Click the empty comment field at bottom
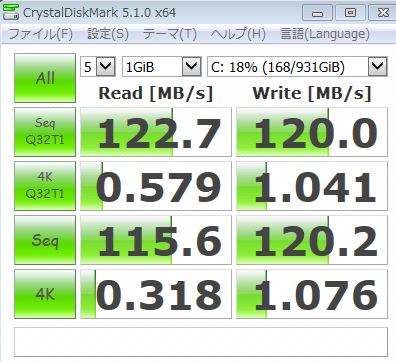This screenshot has width=396, height=362. tap(201, 342)
